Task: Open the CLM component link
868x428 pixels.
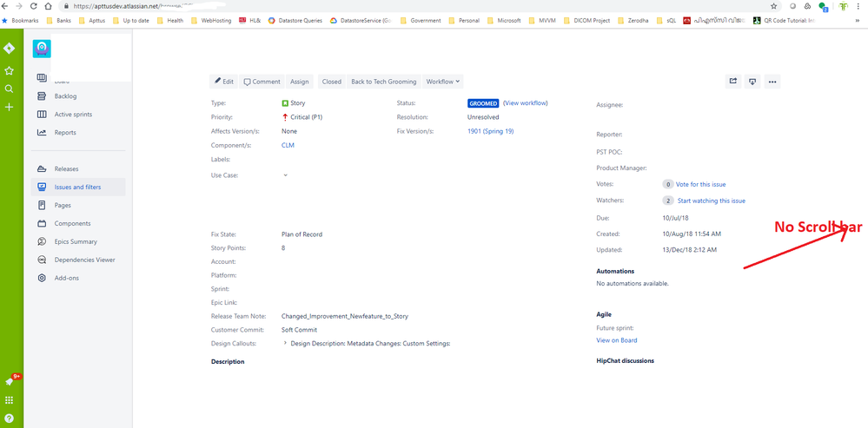Action: 288,146
